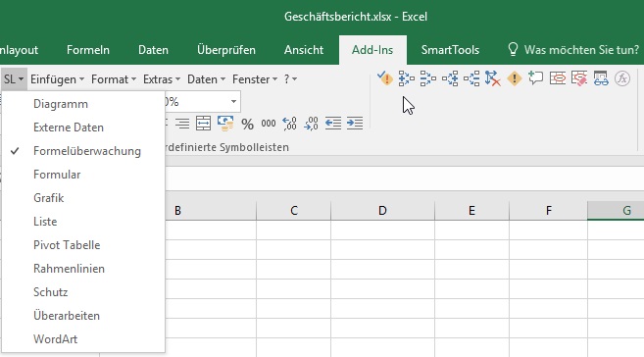644x357 pixels.
Task: Enable the Rahmenlinien toolbar
Action: tap(83, 269)
